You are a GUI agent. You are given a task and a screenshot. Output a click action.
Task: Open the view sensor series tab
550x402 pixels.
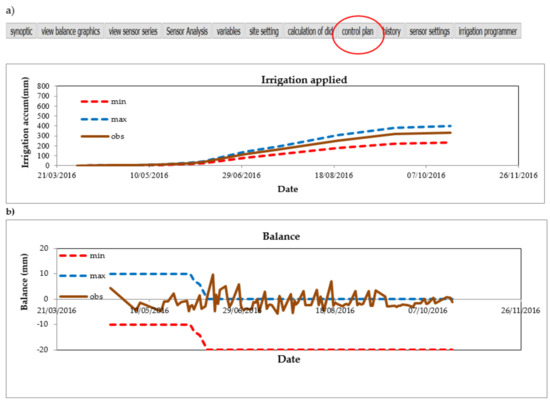click(x=133, y=31)
